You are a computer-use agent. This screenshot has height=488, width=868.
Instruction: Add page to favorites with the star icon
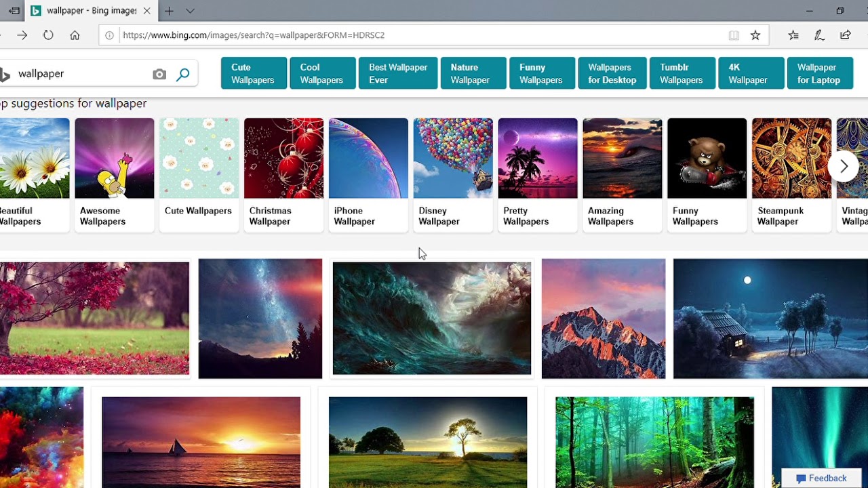point(755,35)
